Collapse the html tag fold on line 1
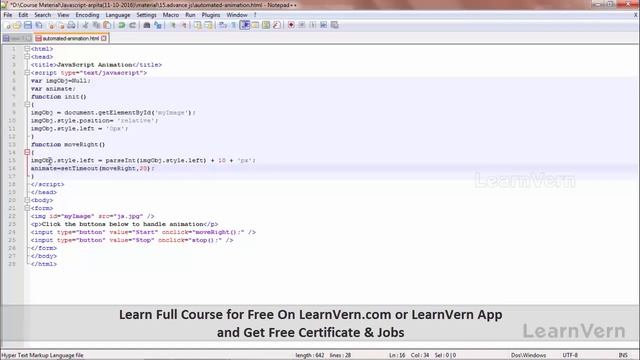Image resolution: width=640 pixels, height=360 pixels. pyautogui.click(x=27, y=49)
